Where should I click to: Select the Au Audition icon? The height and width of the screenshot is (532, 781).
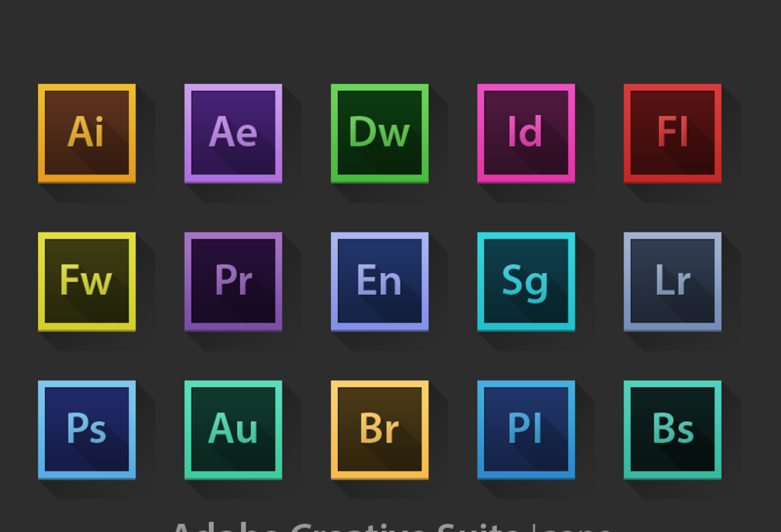233,430
